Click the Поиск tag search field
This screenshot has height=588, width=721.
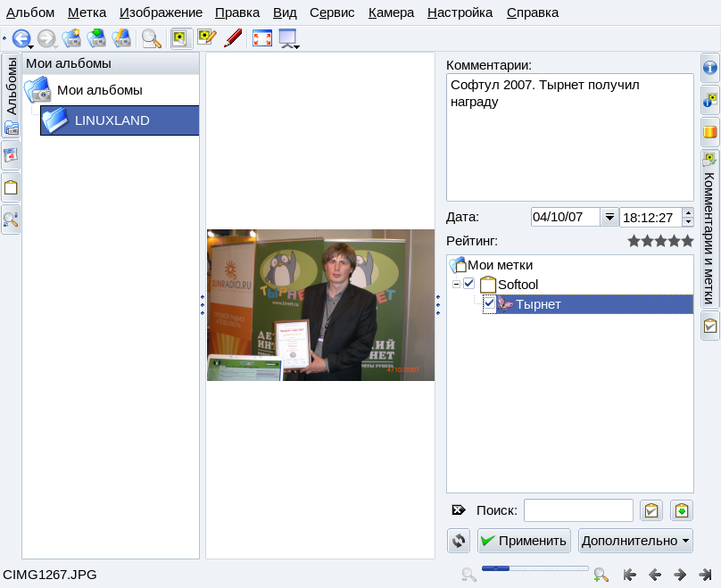click(x=578, y=510)
